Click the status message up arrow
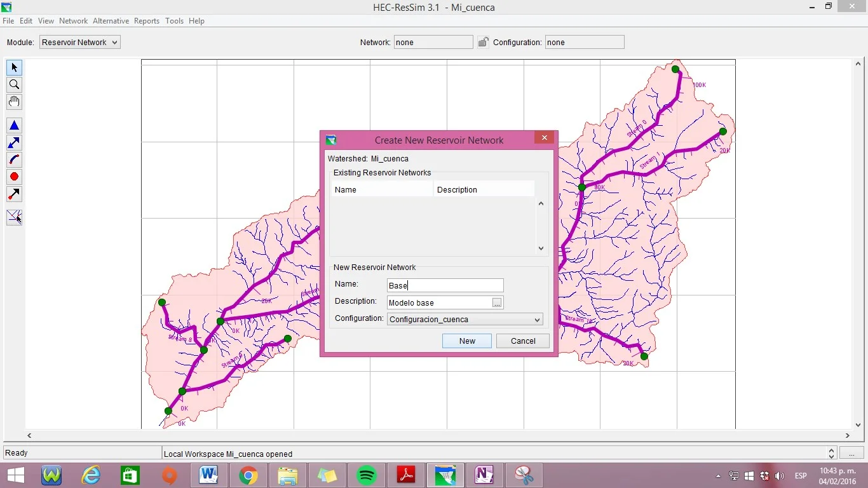 tap(832, 450)
